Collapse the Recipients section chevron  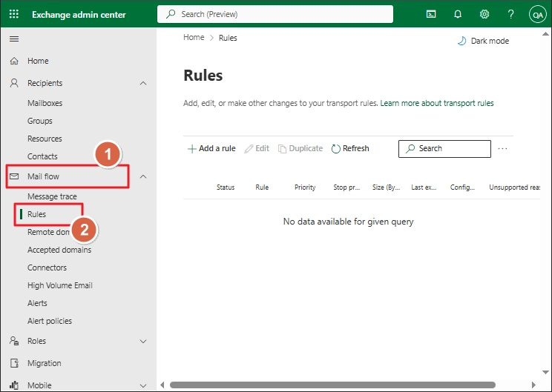143,83
